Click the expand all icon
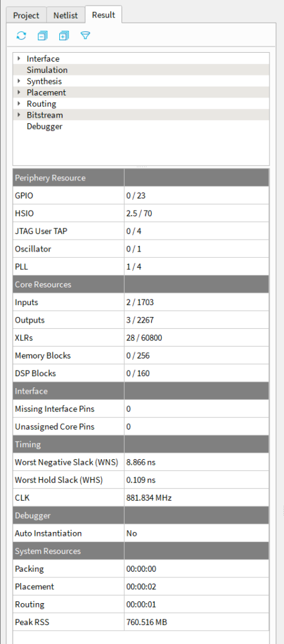 (x=64, y=36)
